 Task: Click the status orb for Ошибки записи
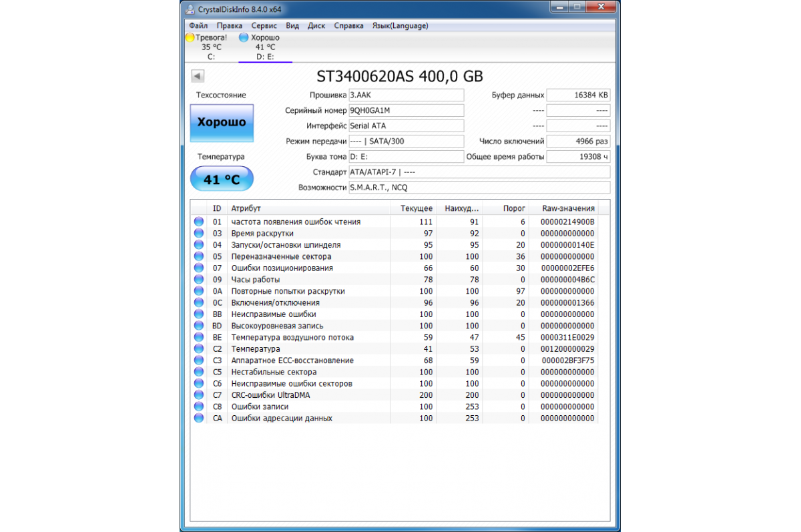pyautogui.click(x=199, y=407)
